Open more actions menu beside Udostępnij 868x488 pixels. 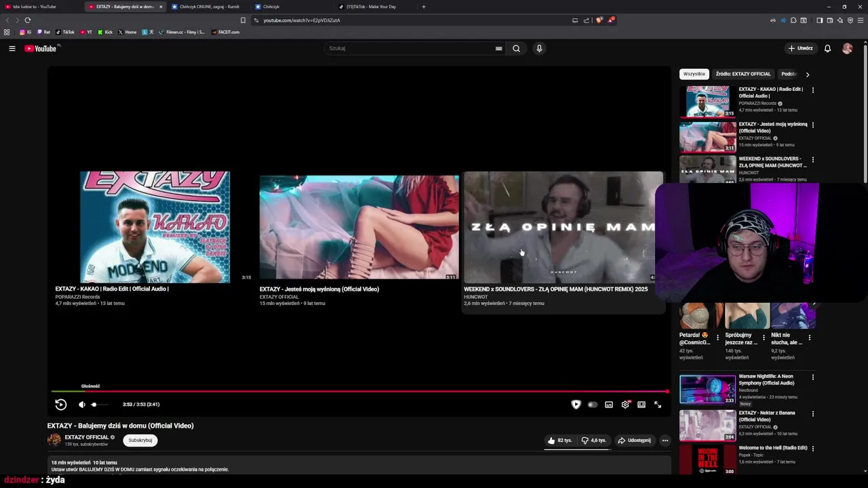point(665,441)
